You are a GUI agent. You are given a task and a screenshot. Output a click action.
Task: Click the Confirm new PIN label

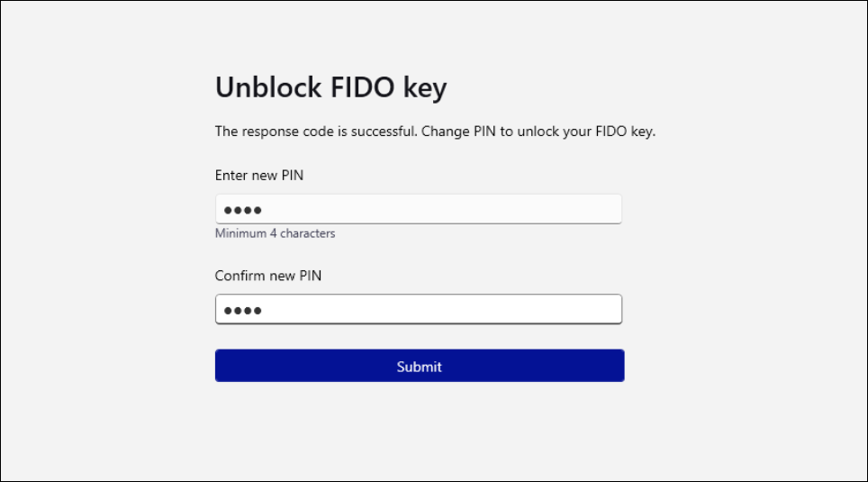(267, 276)
